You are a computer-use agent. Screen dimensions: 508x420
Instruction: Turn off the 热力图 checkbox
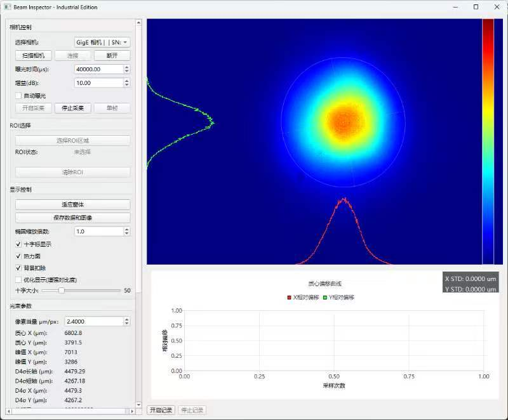tap(18, 256)
